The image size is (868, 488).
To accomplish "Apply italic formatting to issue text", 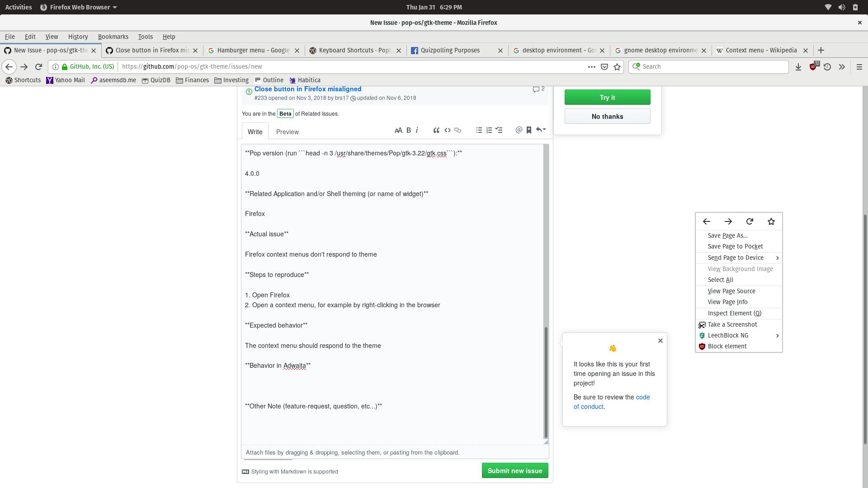I will pos(416,130).
